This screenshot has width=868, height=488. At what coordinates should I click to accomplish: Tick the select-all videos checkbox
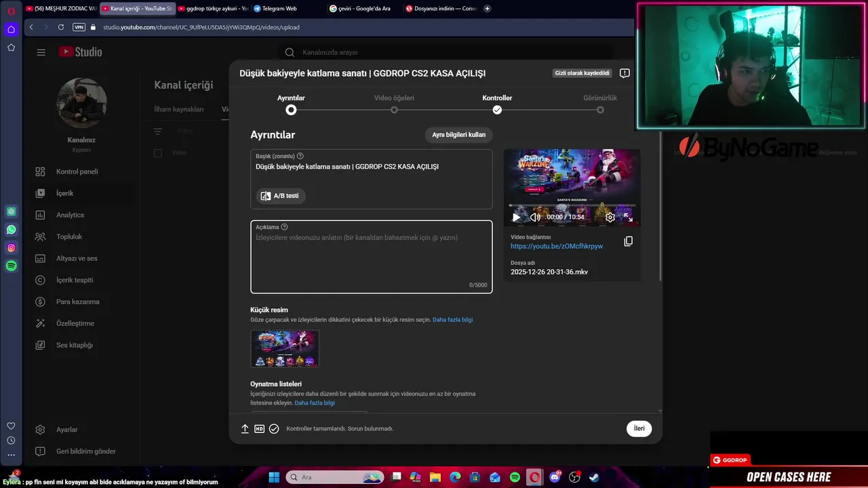tap(158, 152)
